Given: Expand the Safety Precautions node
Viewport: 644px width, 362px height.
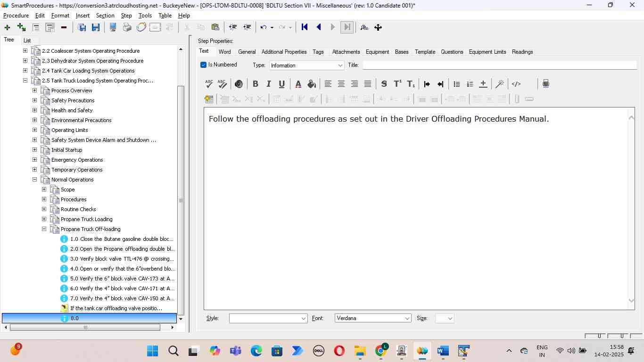Looking at the screenshot, I should click(x=34, y=100).
